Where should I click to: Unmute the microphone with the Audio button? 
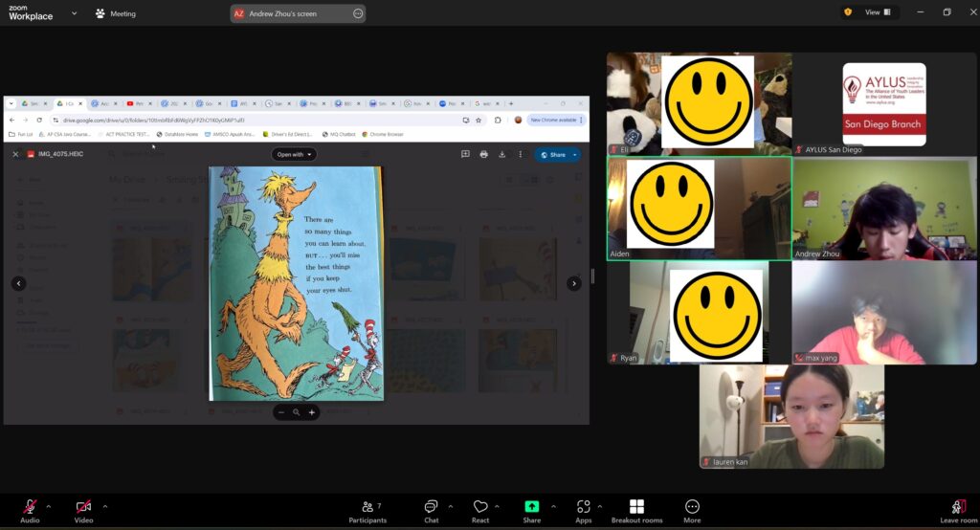point(30,511)
